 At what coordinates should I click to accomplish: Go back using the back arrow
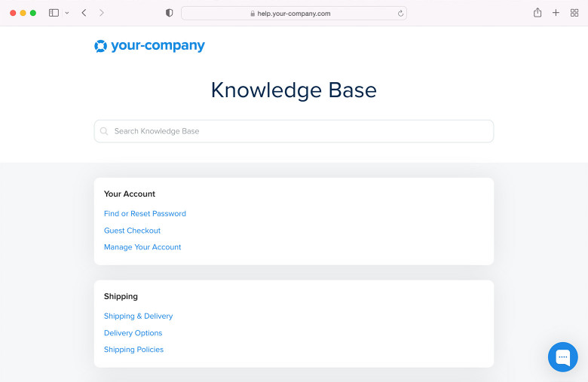tap(84, 13)
